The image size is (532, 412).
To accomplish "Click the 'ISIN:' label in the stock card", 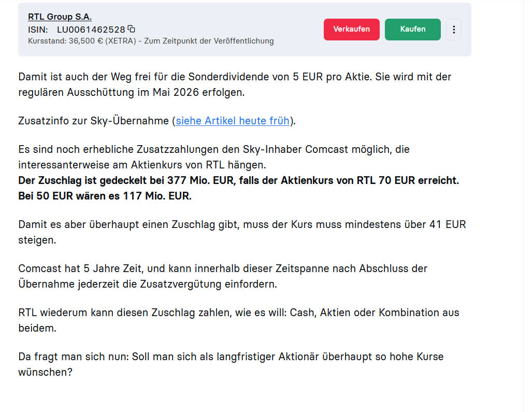I will pyautogui.click(x=38, y=30).
